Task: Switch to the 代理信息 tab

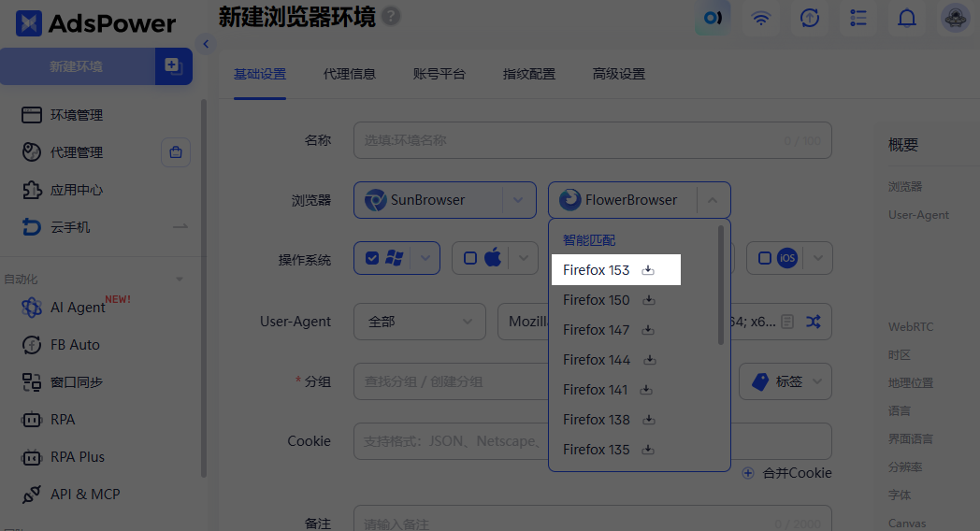Action: click(x=350, y=74)
